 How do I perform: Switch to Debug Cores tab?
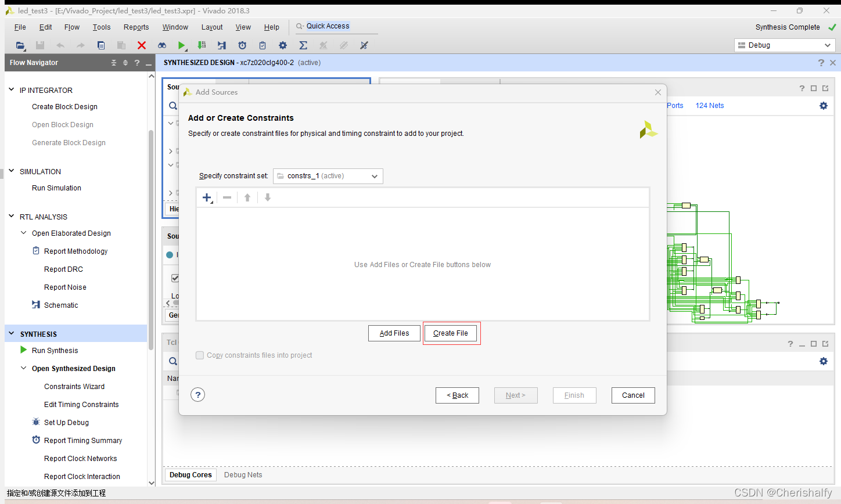click(x=191, y=475)
